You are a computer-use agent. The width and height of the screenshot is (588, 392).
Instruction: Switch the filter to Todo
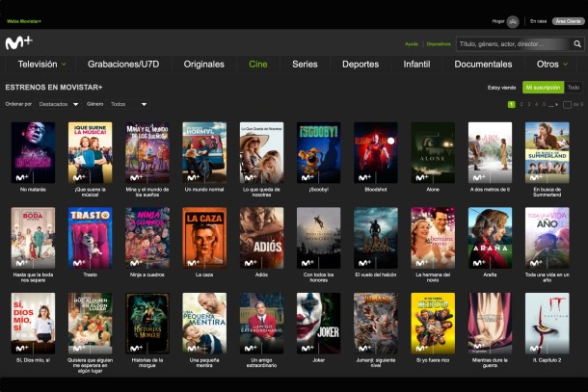[574, 88]
